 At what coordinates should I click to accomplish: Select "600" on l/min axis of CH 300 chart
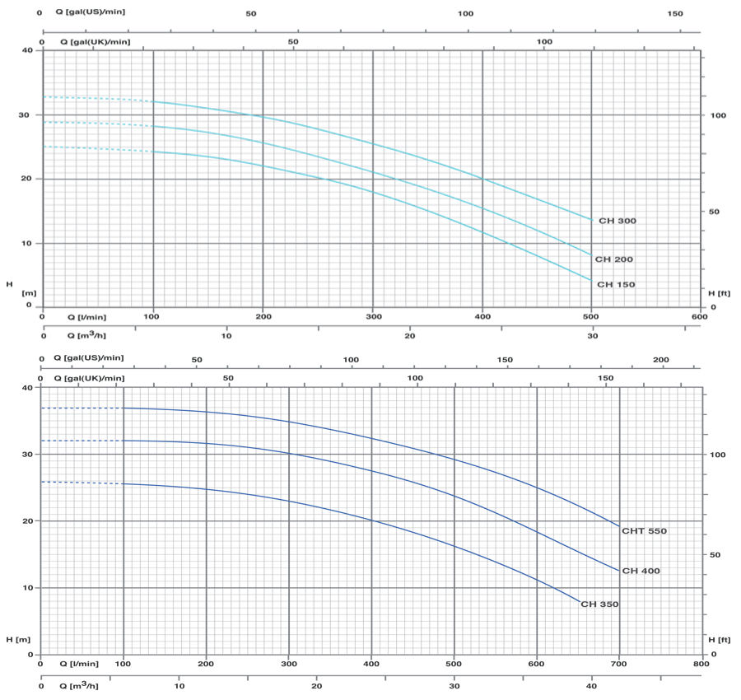click(x=700, y=317)
